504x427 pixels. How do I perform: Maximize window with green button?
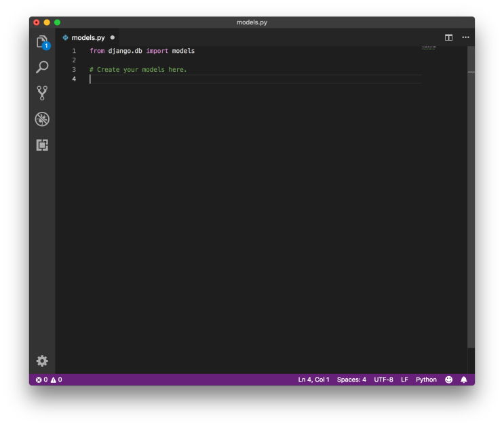(57, 22)
